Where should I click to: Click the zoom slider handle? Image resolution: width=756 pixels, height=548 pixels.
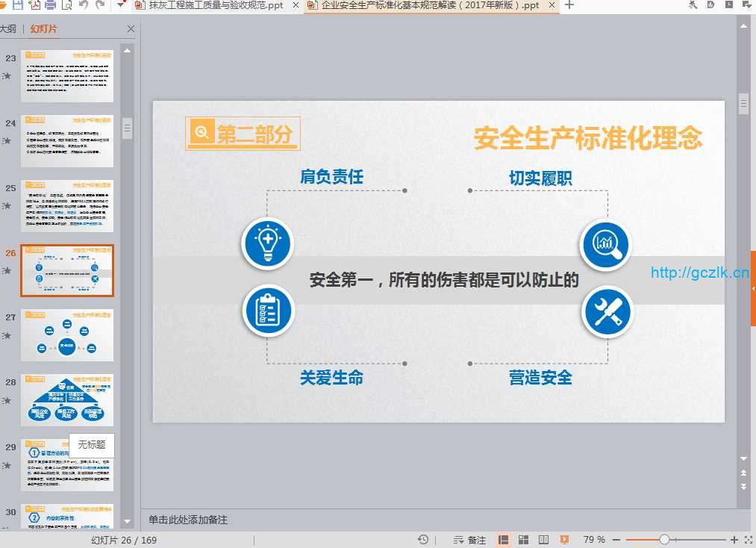pos(664,540)
